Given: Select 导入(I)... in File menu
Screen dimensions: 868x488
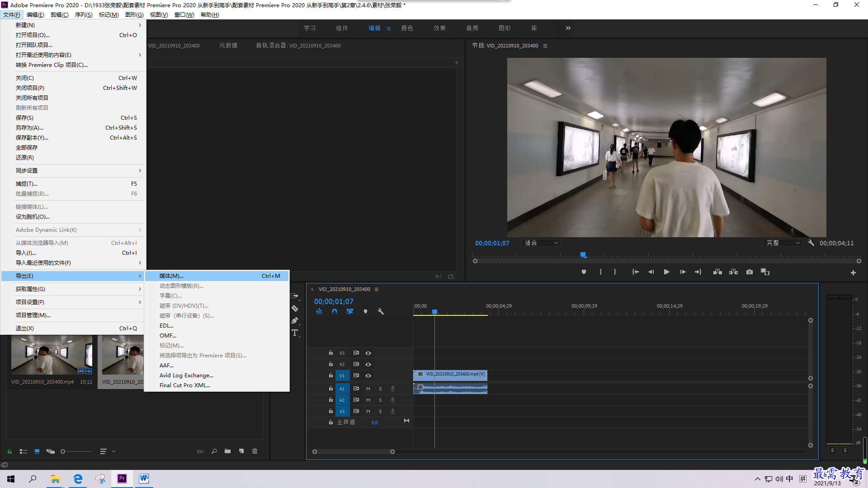Looking at the screenshot, I should coord(73,253).
